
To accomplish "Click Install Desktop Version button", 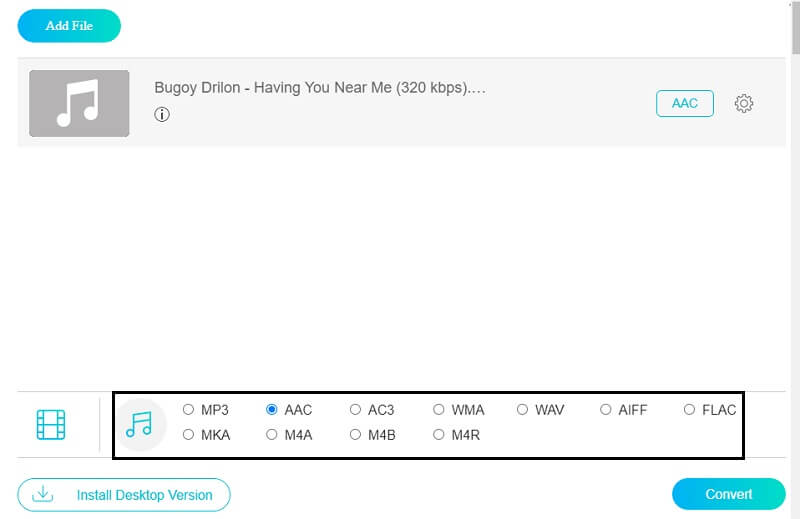I will coord(124,495).
